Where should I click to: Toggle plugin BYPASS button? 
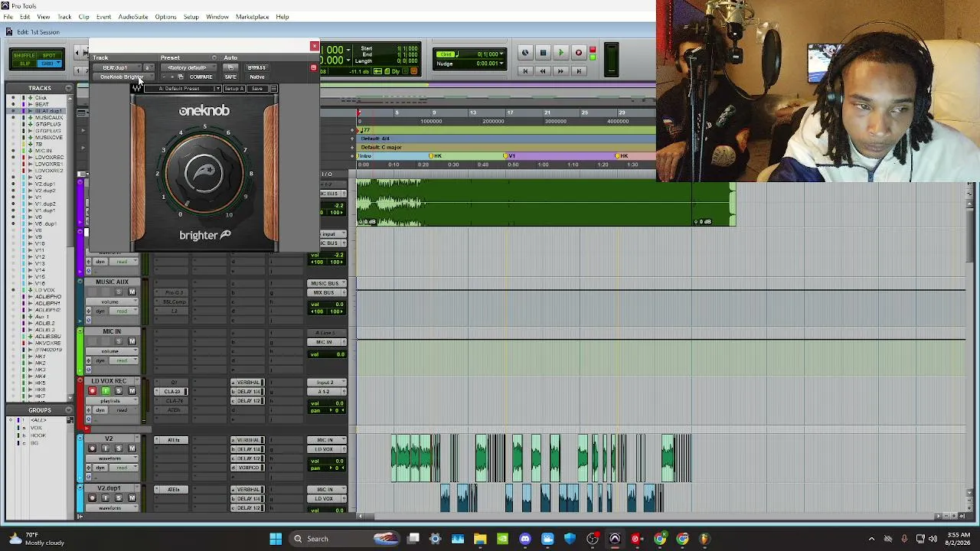tap(256, 67)
